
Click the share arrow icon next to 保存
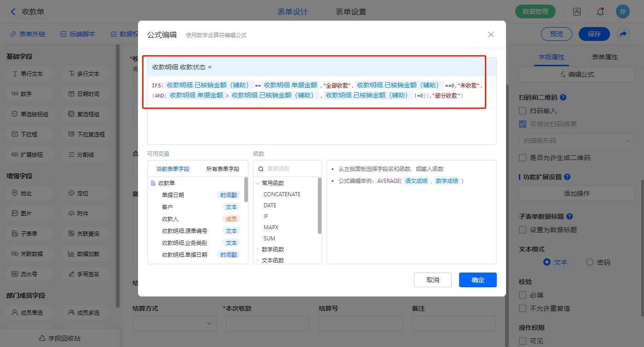623,34
